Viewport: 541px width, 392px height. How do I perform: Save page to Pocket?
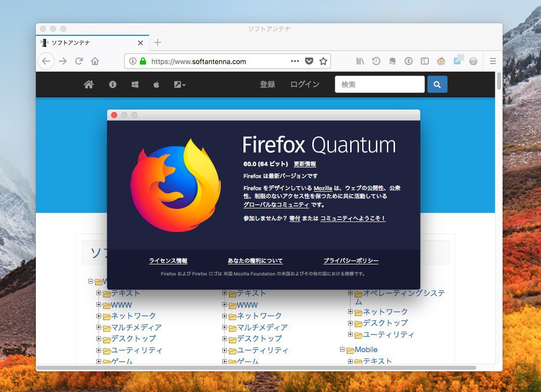309,62
